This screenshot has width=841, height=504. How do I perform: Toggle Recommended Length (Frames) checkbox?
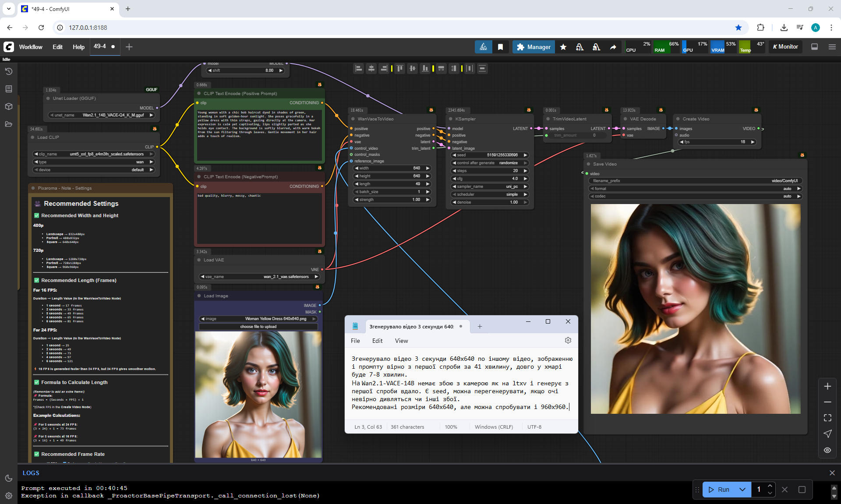(37, 280)
